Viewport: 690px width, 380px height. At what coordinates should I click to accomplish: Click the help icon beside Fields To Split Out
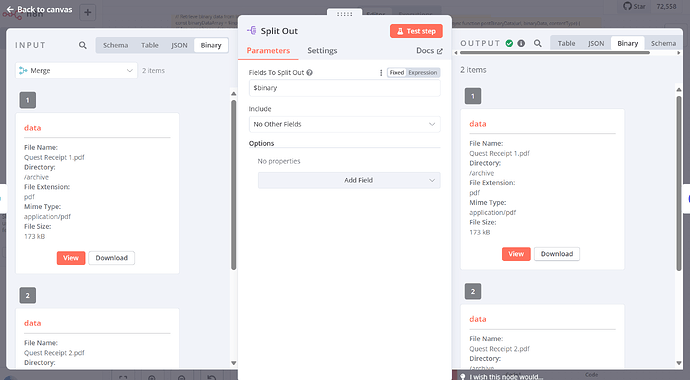[x=309, y=73]
